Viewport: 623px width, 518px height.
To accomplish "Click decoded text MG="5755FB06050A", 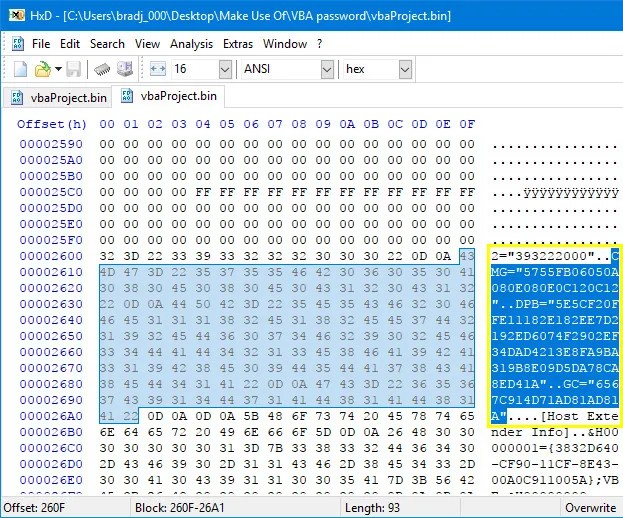I will coord(555,272).
